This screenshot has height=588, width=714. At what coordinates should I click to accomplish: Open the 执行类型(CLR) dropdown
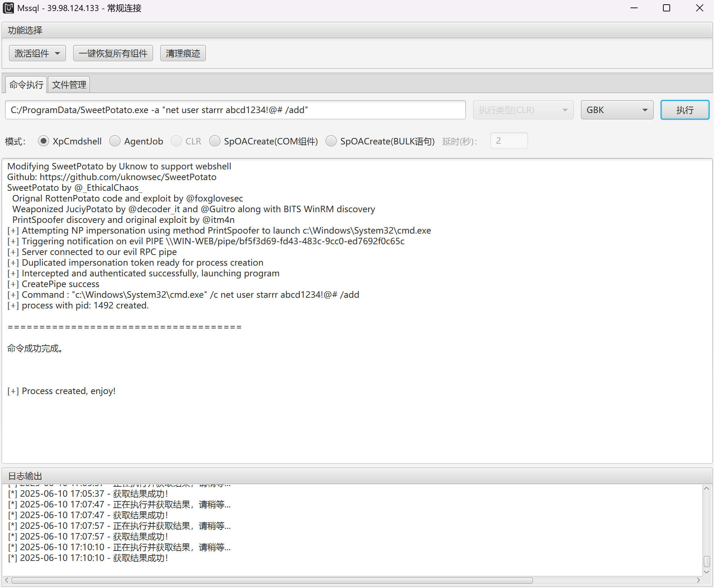[x=523, y=110]
